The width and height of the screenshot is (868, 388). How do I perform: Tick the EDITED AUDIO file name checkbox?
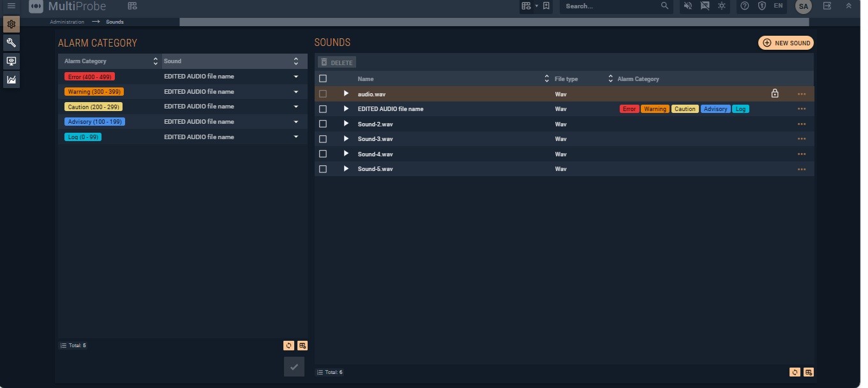tap(323, 109)
